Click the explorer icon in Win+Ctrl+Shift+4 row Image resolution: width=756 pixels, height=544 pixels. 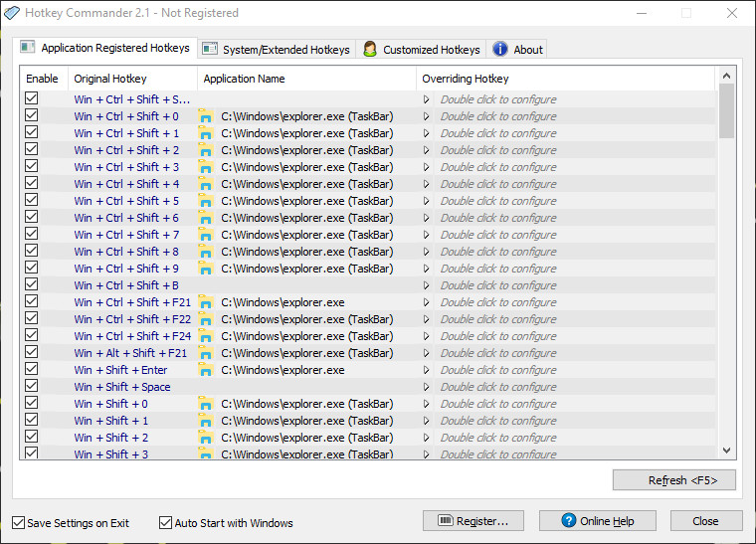pos(205,184)
